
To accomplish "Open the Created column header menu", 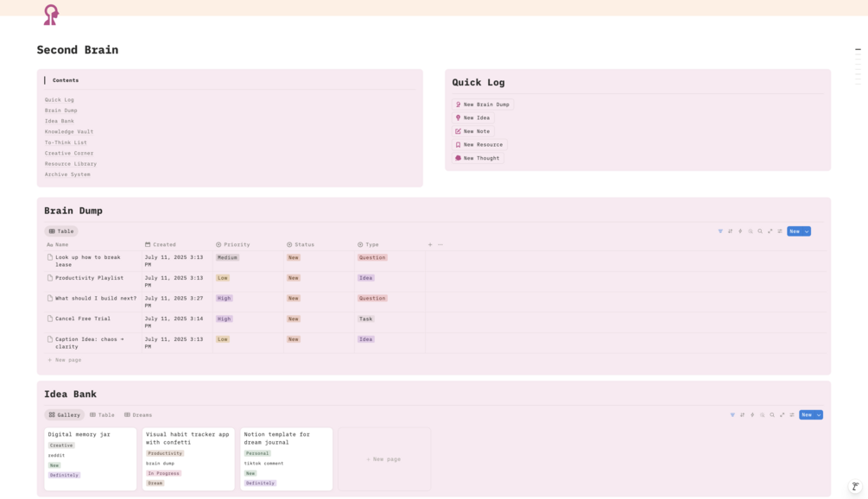I will [161, 244].
